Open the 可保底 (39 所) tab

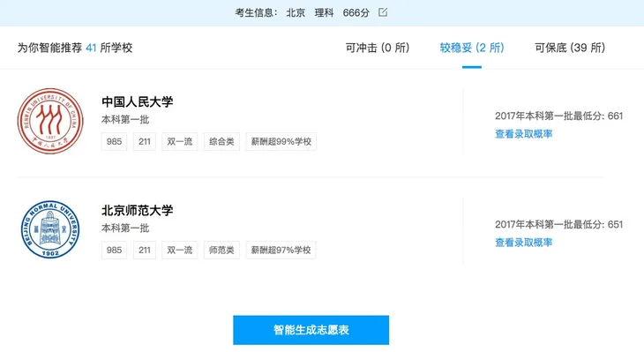point(570,48)
